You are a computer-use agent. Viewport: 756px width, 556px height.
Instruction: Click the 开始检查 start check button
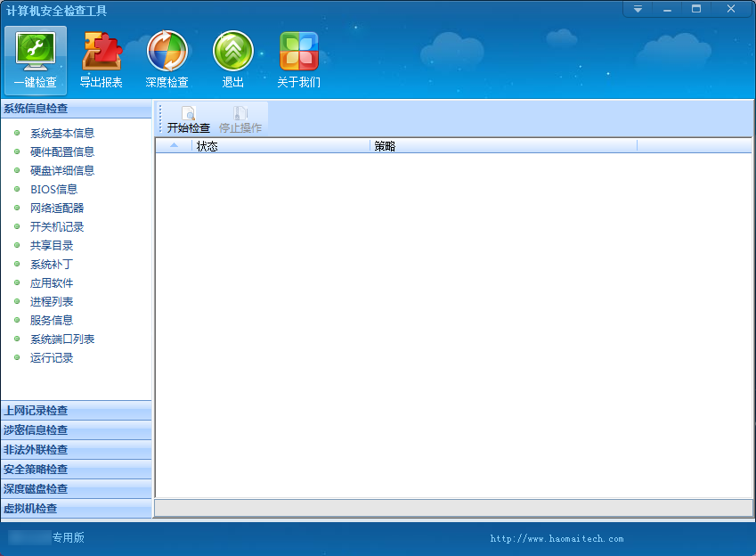pyautogui.click(x=189, y=119)
